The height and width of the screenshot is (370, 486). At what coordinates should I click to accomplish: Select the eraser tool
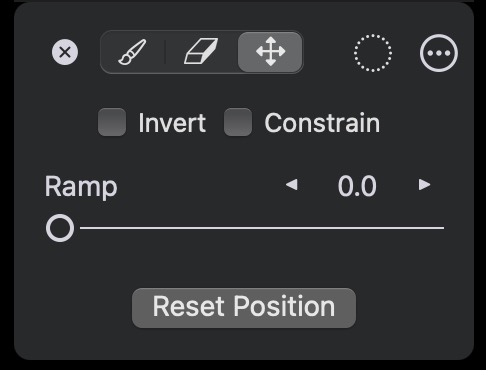tap(201, 51)
